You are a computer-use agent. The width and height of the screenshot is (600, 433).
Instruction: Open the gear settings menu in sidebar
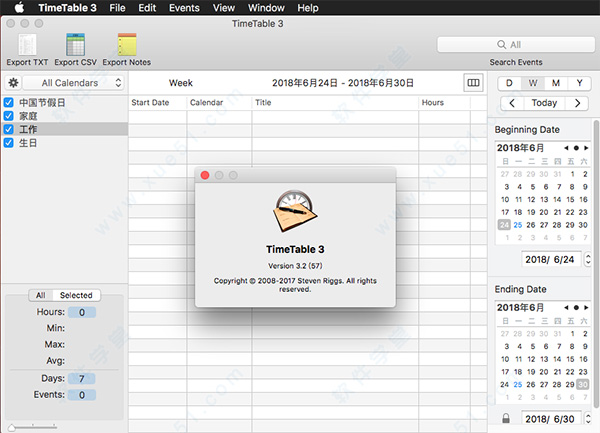pyautogui.click(x=13, y=83)
